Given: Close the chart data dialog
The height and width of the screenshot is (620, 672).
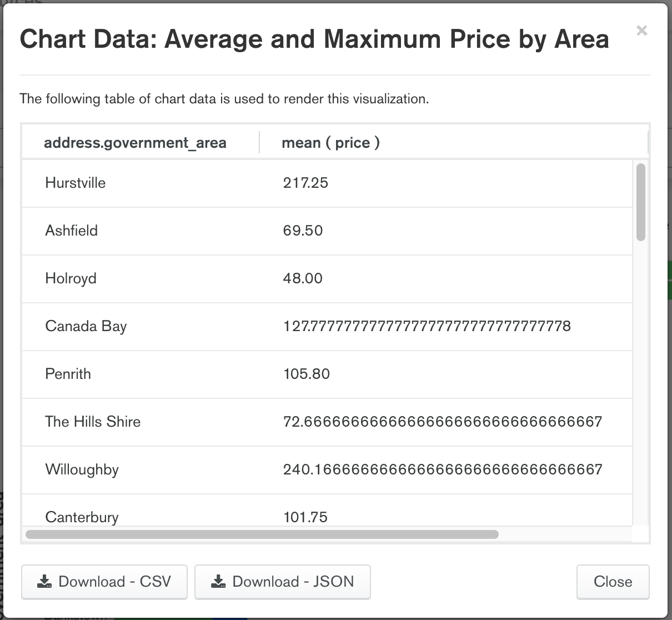Looking at the screenshot, I should click(613, 582).
